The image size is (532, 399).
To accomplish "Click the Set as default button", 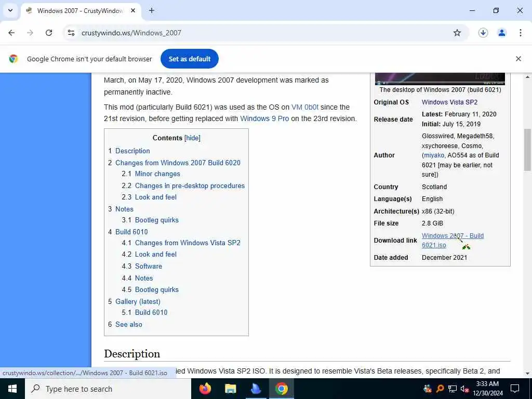I will pyautogui.click(x=190, y=59).
